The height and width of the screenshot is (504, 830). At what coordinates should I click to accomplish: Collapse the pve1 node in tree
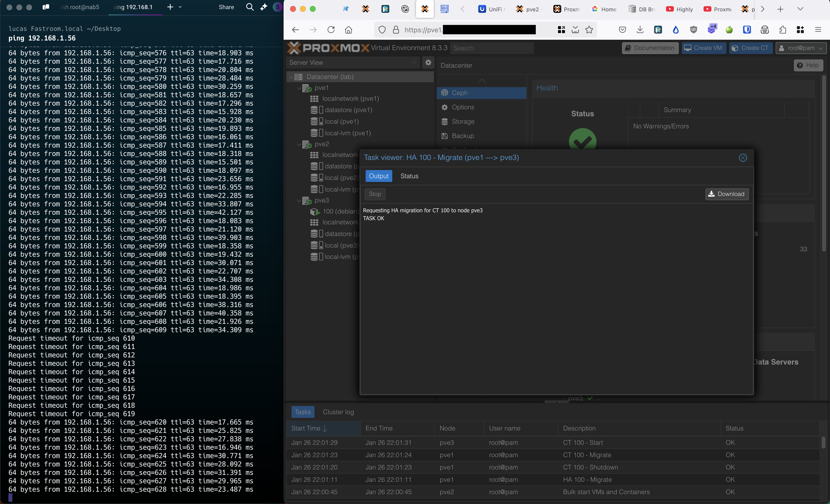[298, 88]
